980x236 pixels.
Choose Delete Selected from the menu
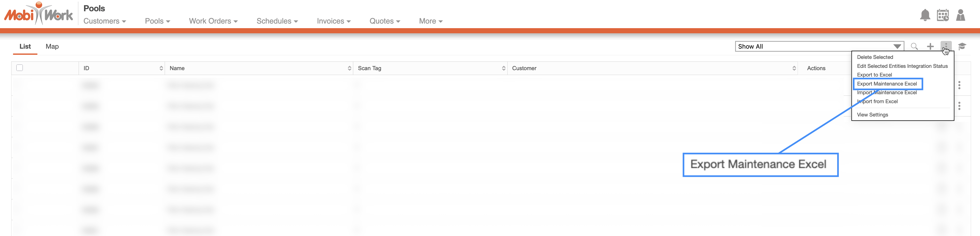[x=875, y=57]
